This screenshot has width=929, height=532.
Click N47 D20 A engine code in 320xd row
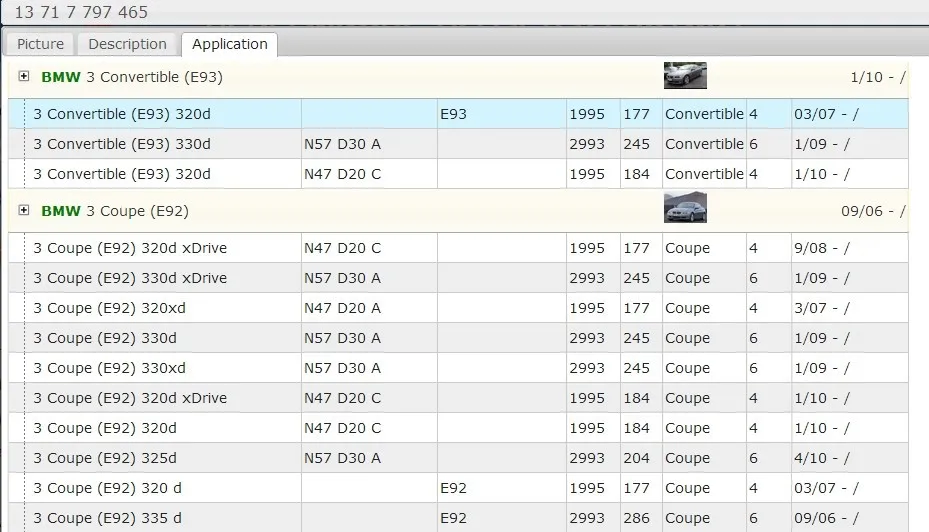(342, 308)
